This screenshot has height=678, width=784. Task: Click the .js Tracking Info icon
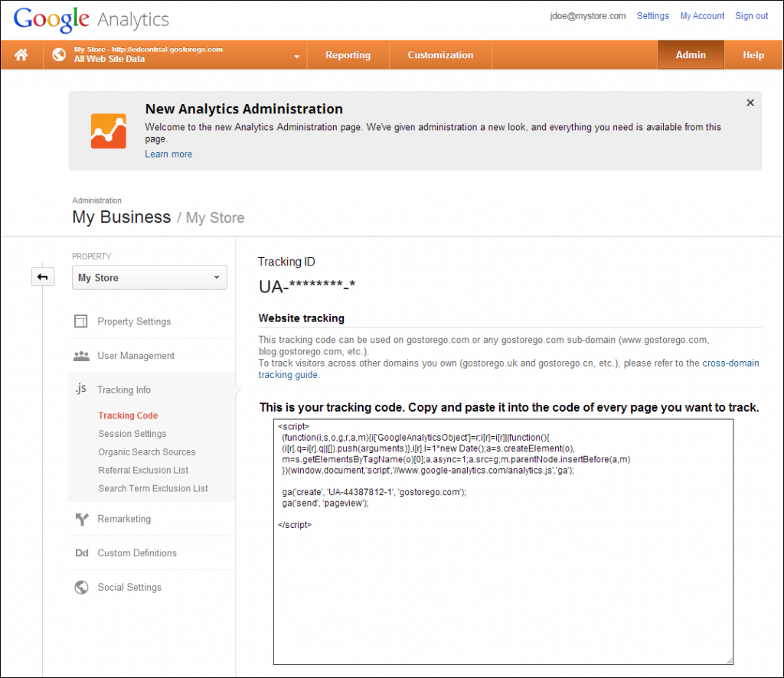click(x=81, y=389)
